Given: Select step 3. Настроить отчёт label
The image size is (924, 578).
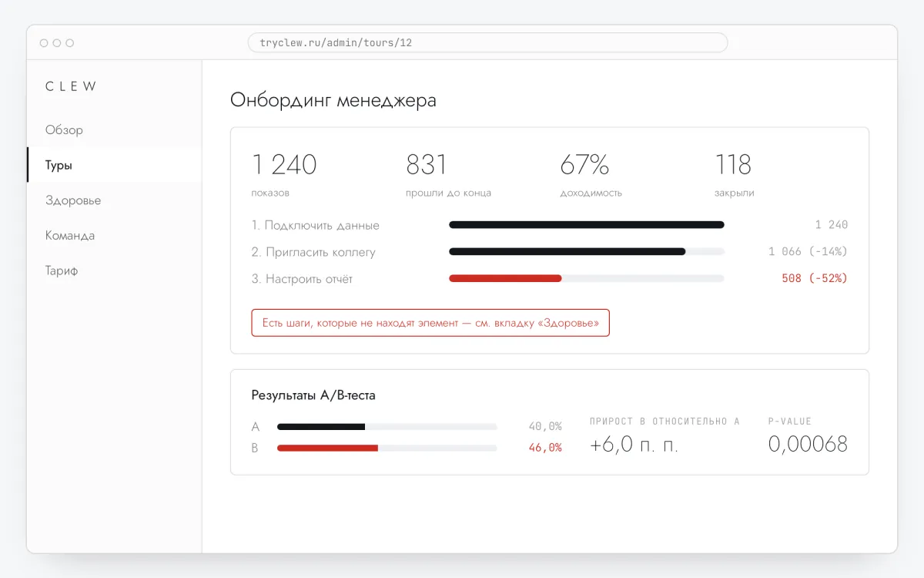Looking at the screenshot, I should point(302,279).
